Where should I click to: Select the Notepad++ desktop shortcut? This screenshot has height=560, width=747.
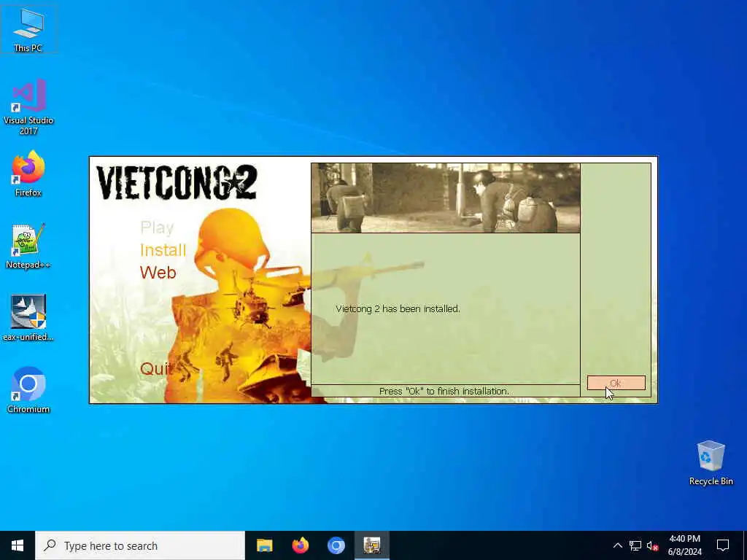28,246
